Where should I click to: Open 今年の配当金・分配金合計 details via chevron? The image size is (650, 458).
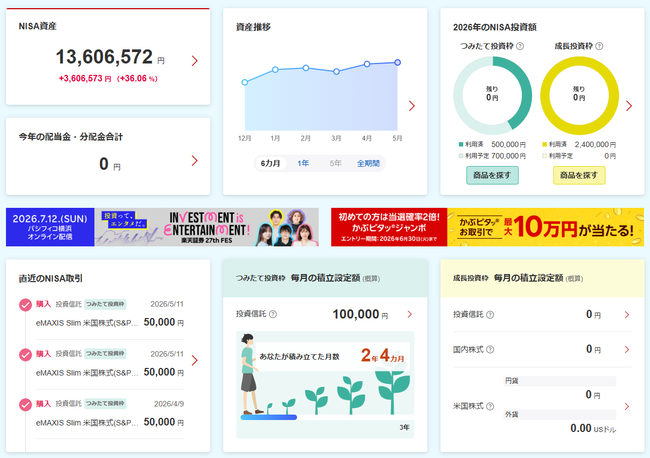click(194, 161)
